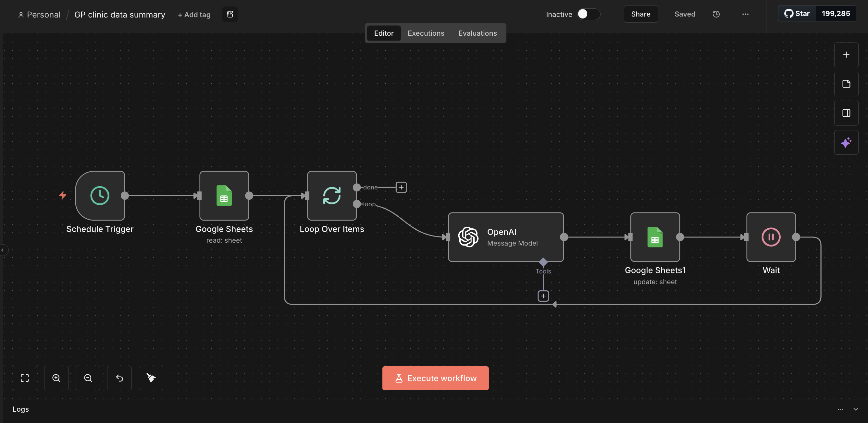Open the Schedule Trigger node
This screenshot has height=423, width=868.
pyautogui.click(x=100, y=196)
